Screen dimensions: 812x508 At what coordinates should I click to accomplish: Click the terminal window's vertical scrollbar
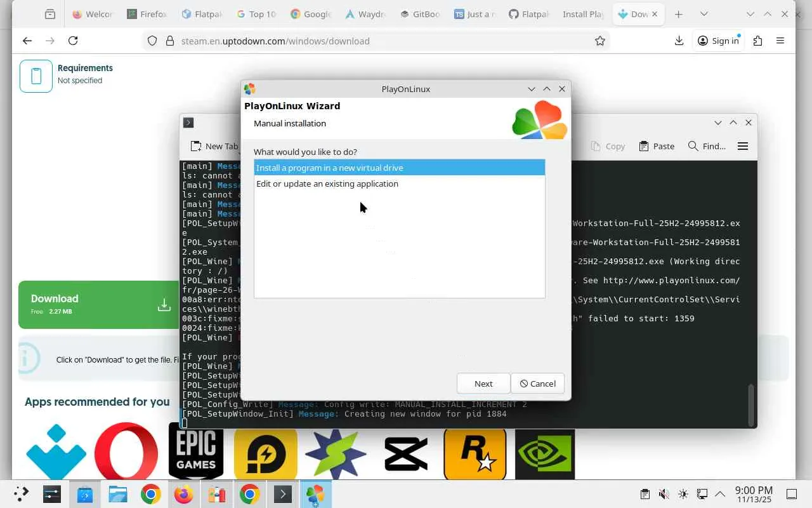(750, 405)
